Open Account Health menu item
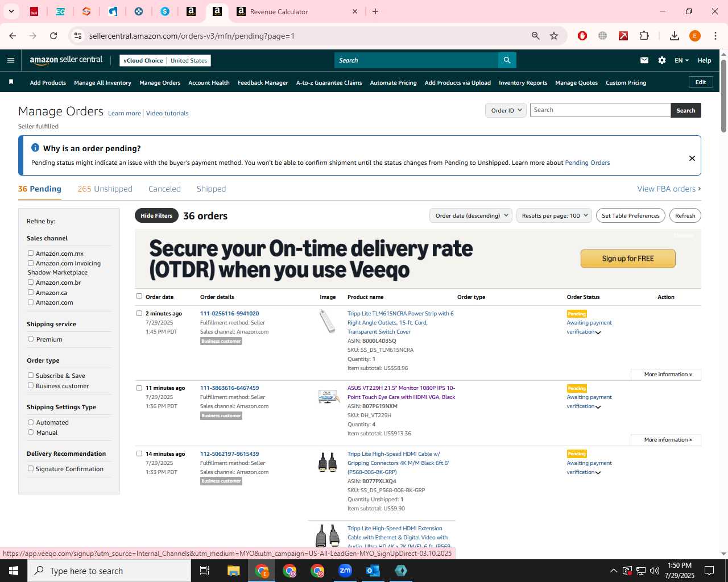 point(209,82)
